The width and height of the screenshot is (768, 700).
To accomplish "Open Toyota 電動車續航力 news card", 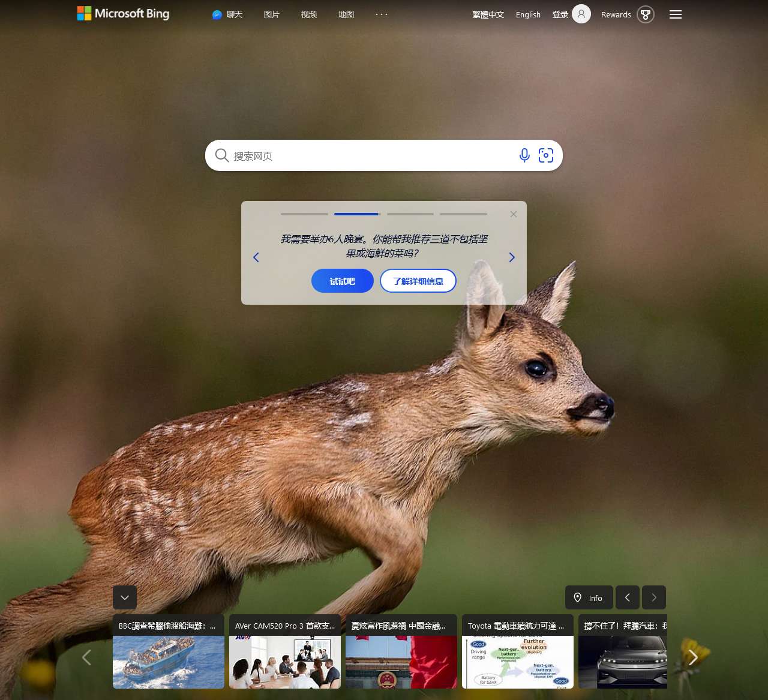I will pyautogui.click(x=518, y=651).
